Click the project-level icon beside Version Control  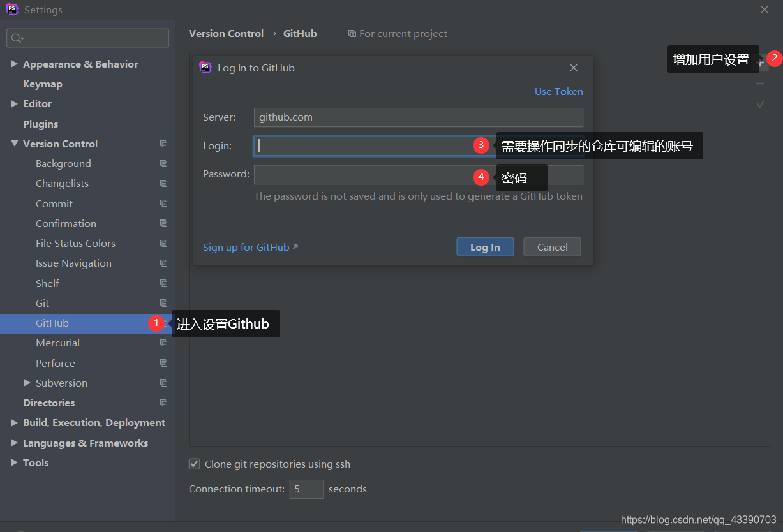coord(163,144)
